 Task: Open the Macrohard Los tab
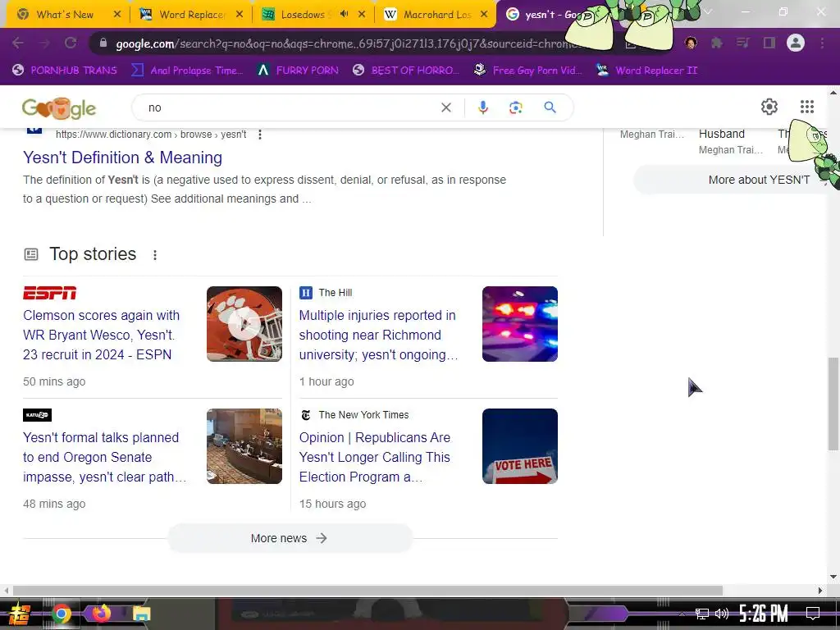coord(435,15)
